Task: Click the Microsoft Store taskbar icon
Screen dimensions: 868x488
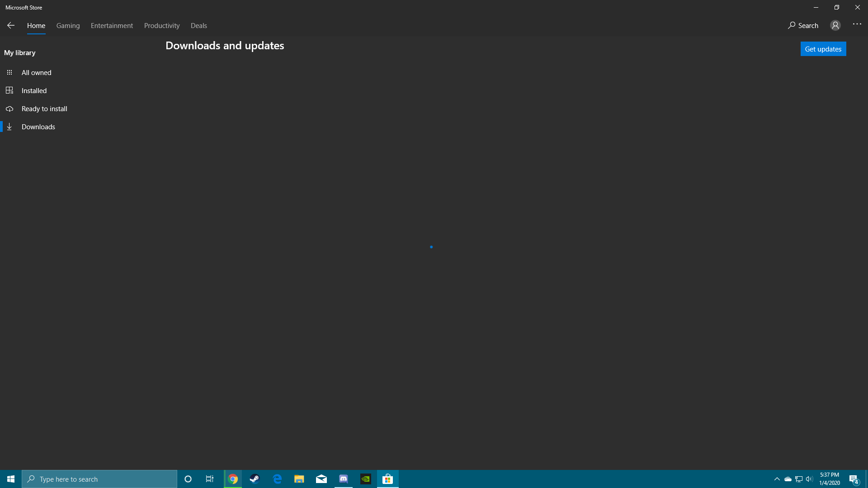Action: click(388, 479)
